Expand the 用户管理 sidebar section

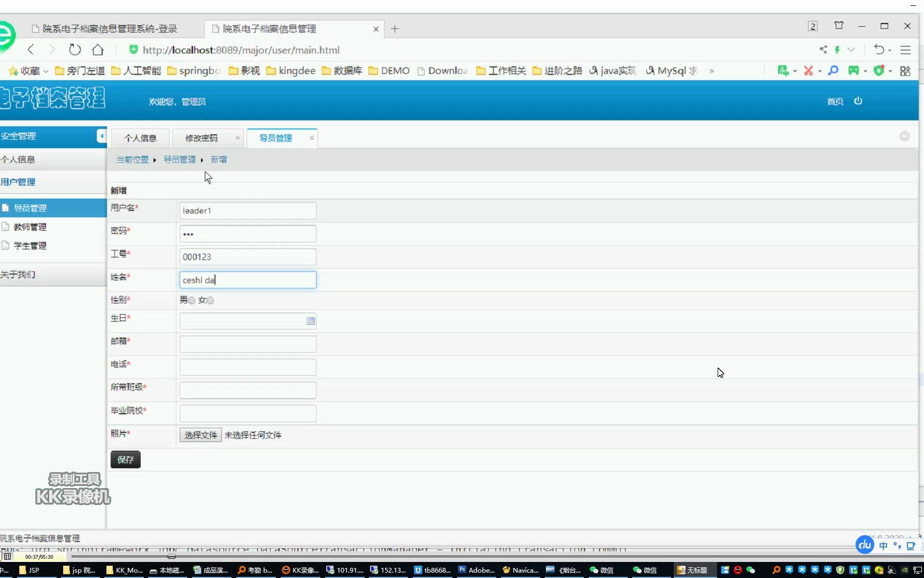(53, 182)
